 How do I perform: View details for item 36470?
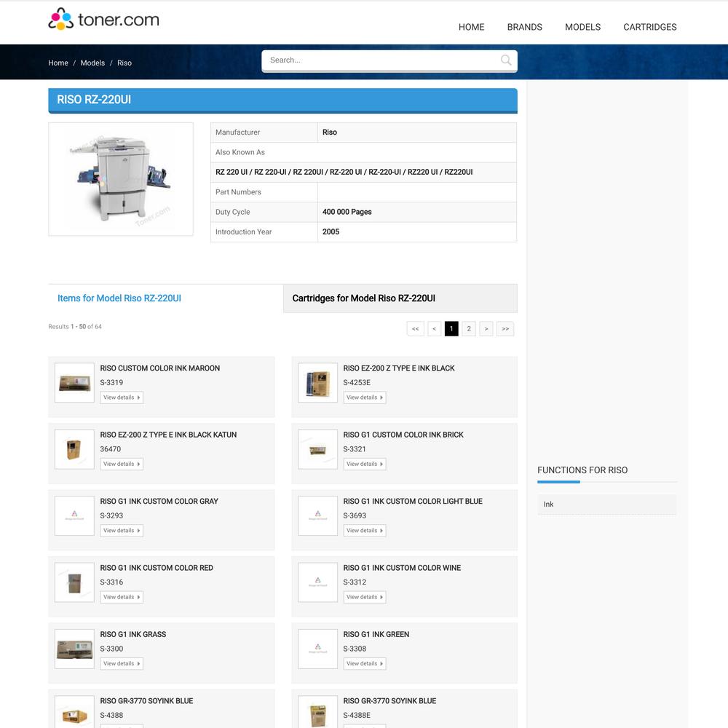pos(122,464)
